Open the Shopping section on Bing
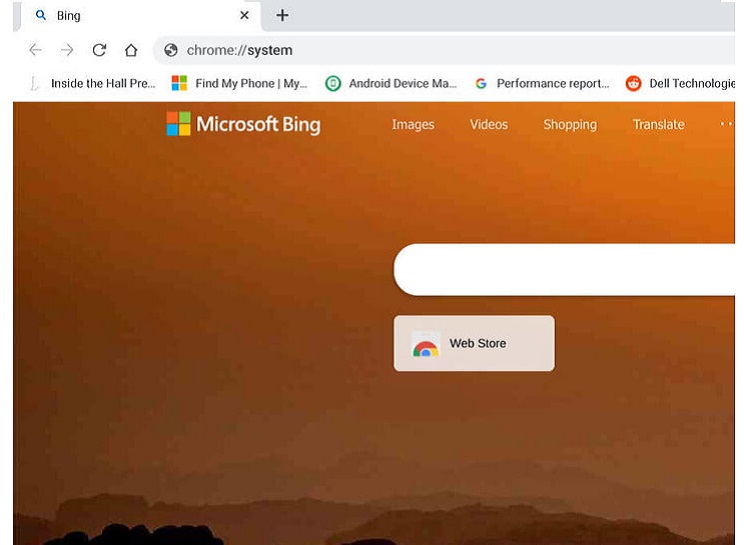Screen dimensions: 750x545 (570, 125)
